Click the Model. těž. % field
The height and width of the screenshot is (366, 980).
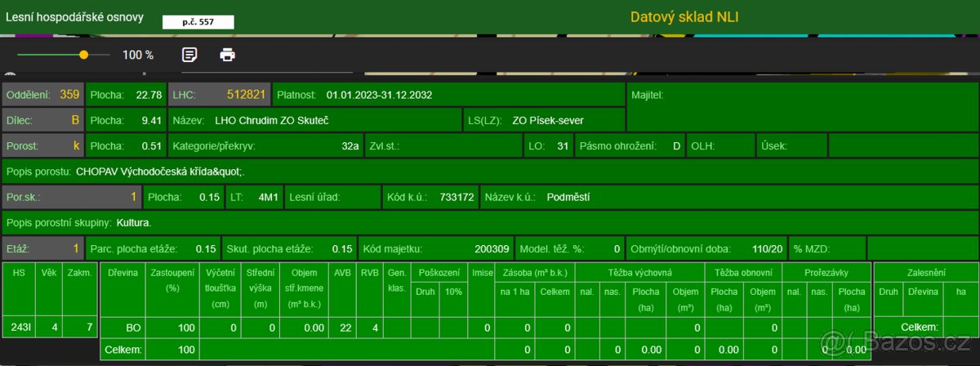point(571,248)
